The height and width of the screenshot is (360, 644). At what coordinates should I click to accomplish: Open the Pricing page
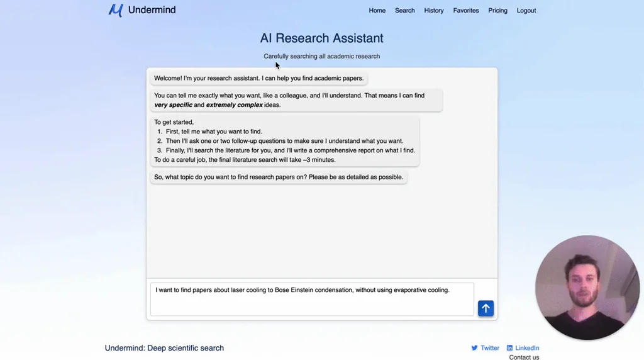click(x=497, y=11)
